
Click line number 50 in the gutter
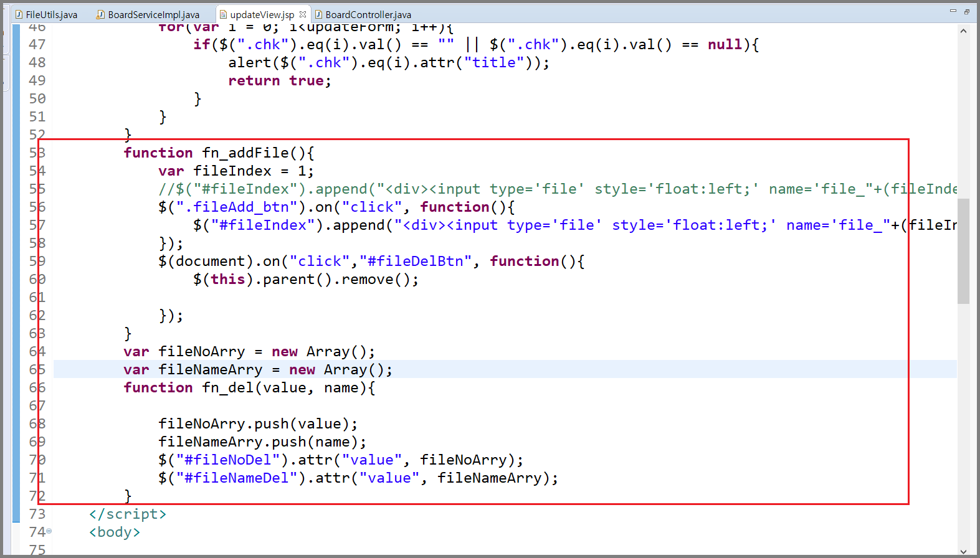(x=37, y=98)
